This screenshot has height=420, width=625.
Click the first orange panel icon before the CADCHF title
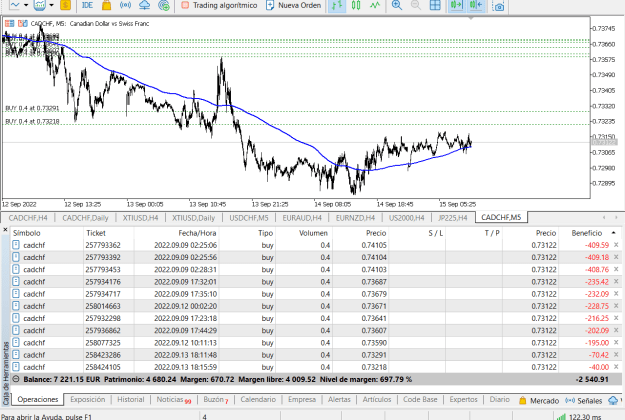pyautogui.click(x=10, y=24)
